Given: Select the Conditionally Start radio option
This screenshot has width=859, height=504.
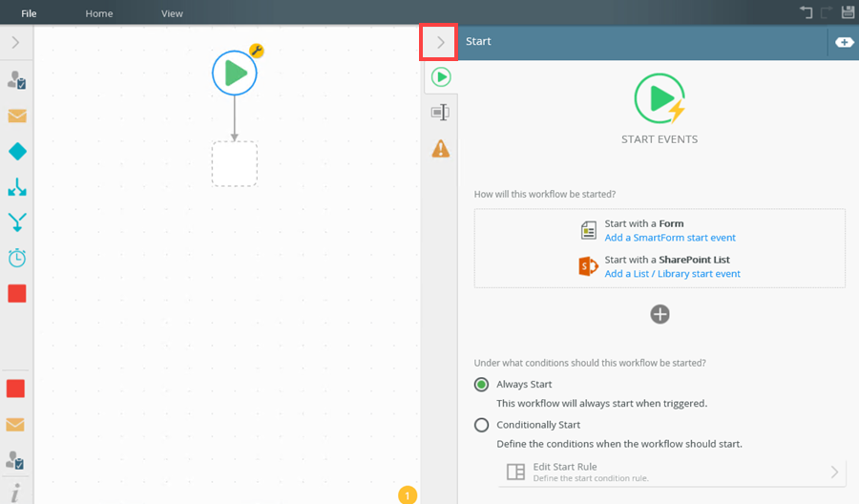Looking at the screenshot, I should [x=481, y=425].
